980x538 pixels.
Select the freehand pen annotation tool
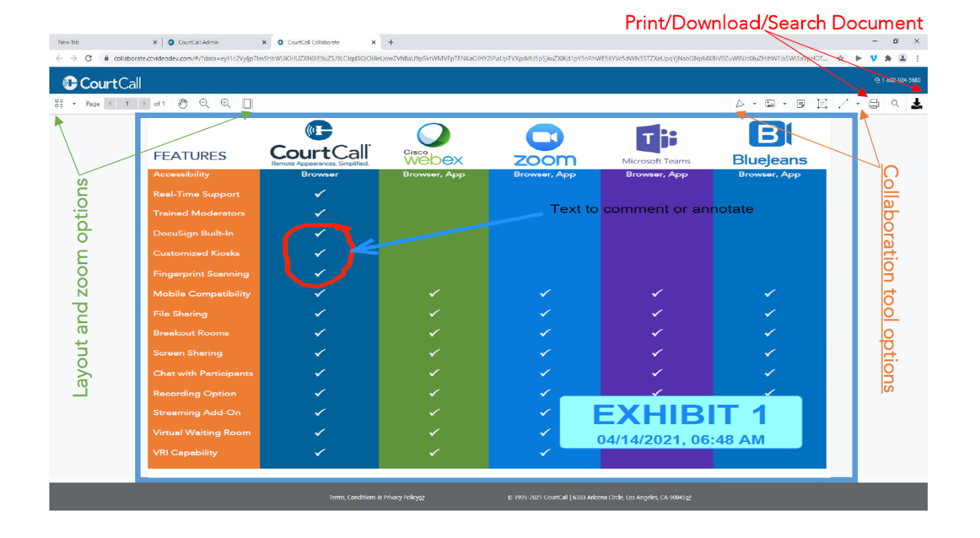tap(740, 104)
